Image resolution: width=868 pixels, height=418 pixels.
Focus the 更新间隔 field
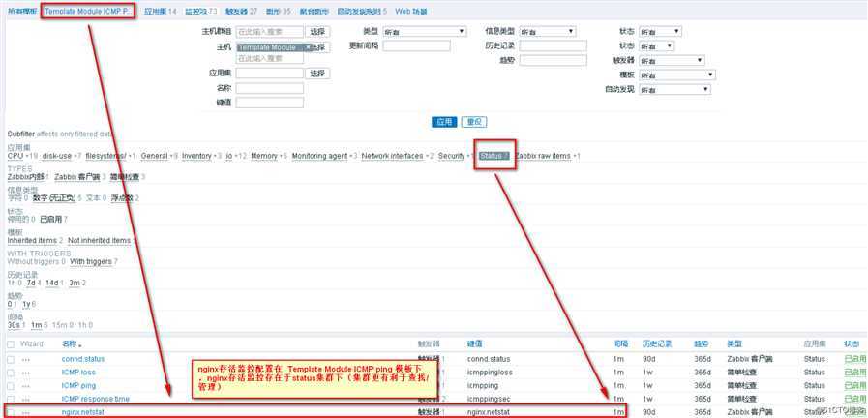coord(416,45)
